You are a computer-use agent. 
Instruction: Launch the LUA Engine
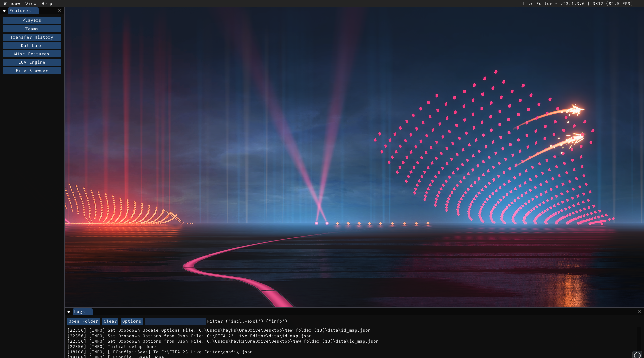pyautogui.click(x=32, y=62)
